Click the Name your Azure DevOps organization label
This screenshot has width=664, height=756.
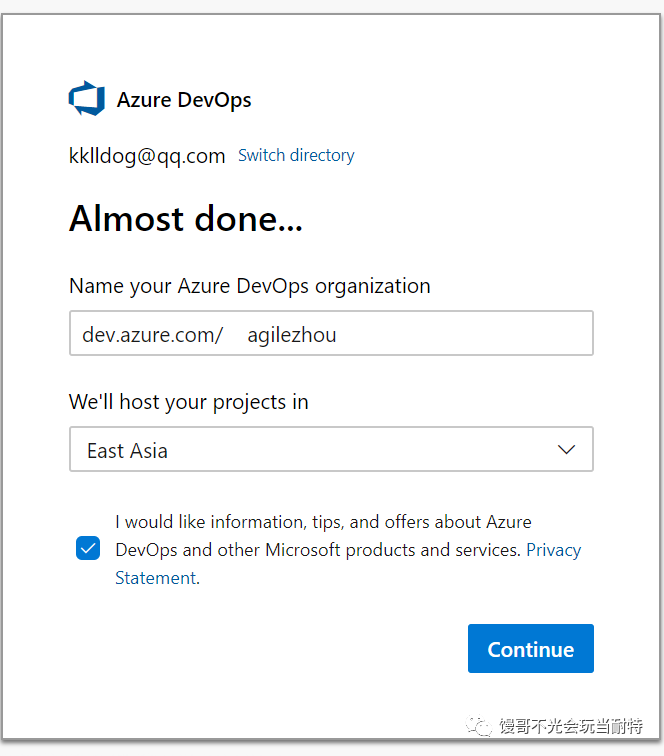(x=250, y=286)
